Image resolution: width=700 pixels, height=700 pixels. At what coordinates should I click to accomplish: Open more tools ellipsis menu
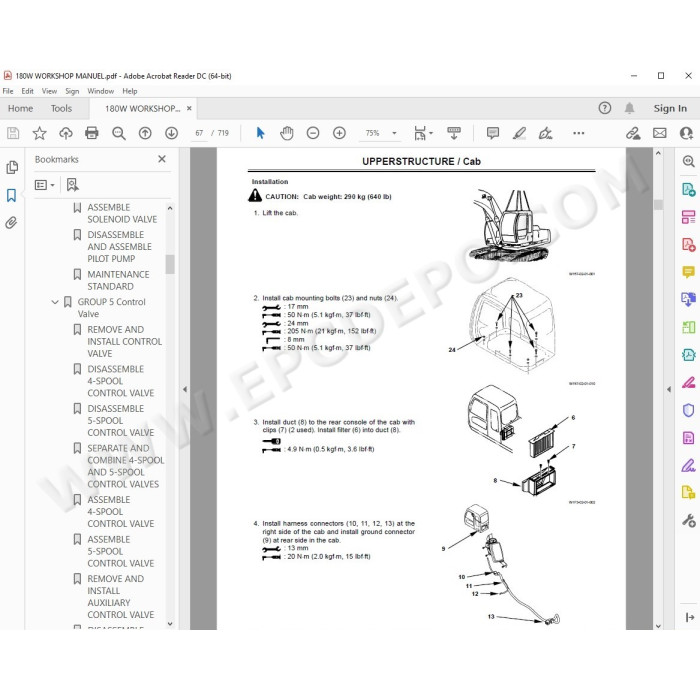coord(579,133)
